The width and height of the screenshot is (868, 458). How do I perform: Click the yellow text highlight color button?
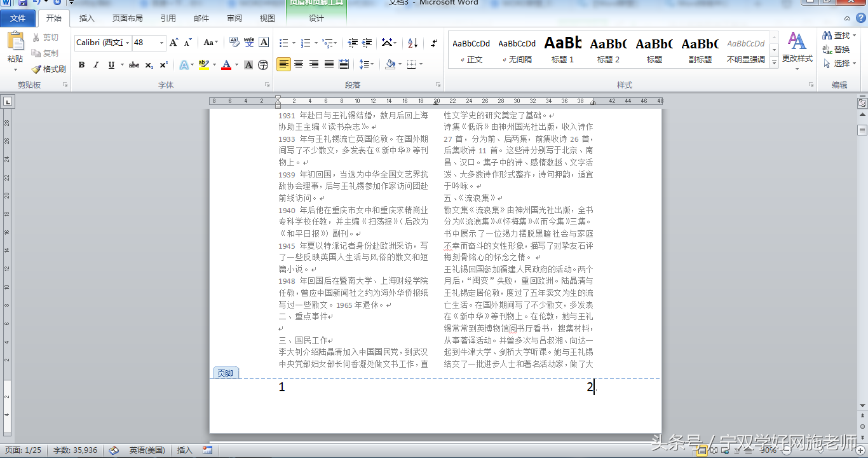[203, 65]
